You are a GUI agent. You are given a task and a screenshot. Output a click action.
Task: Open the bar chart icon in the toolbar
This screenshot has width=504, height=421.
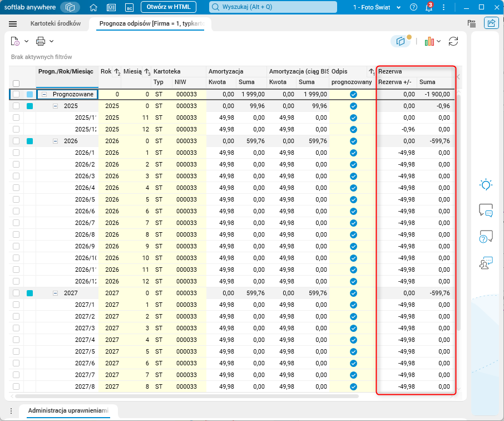(429, 41)
